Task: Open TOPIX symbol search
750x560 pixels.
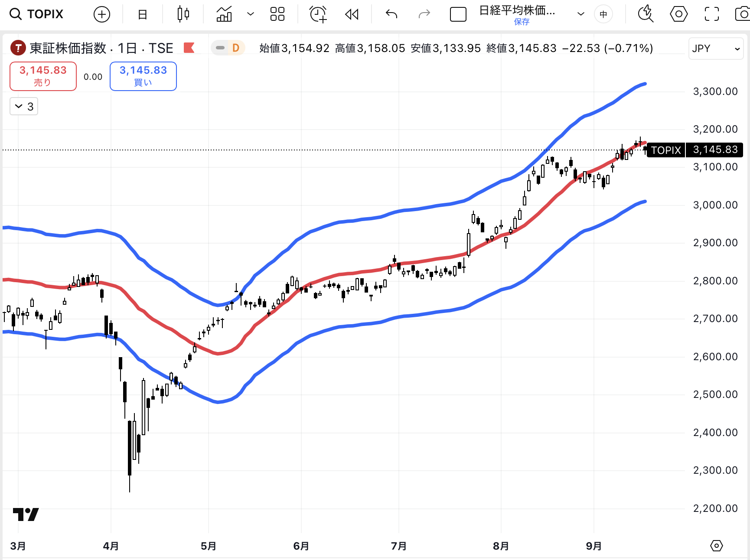Action: pyautogui.click(x=36, y=14)
